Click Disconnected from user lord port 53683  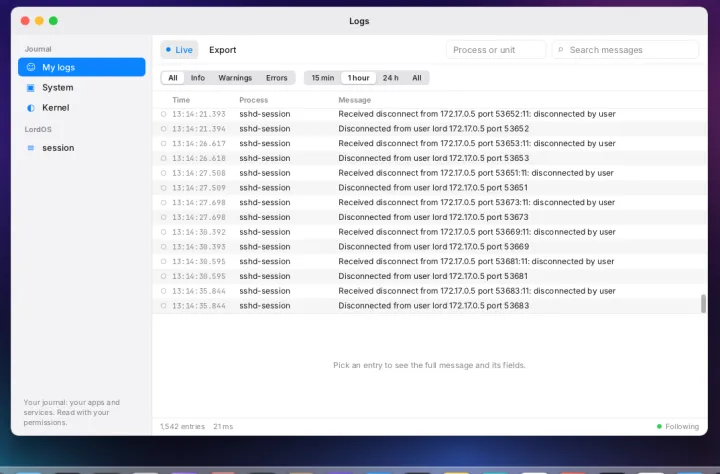point(433,305)
